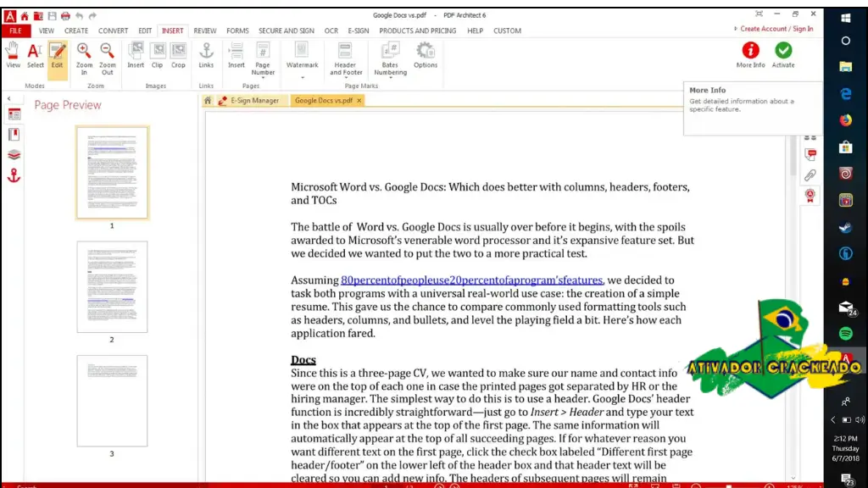The height and width of the screenshot is (488, 868).
Task: Choose the Clip image tool
Action: 157,55
